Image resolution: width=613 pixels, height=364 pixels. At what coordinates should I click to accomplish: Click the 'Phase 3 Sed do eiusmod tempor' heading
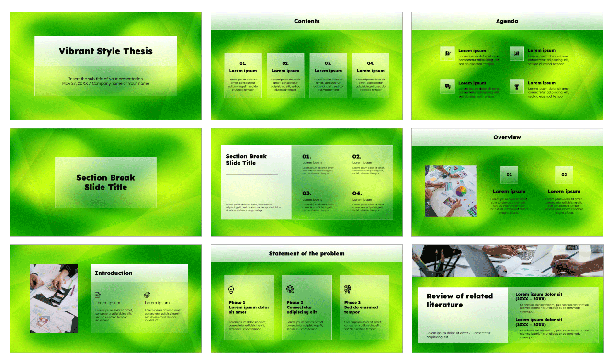(x=361, y=307)
